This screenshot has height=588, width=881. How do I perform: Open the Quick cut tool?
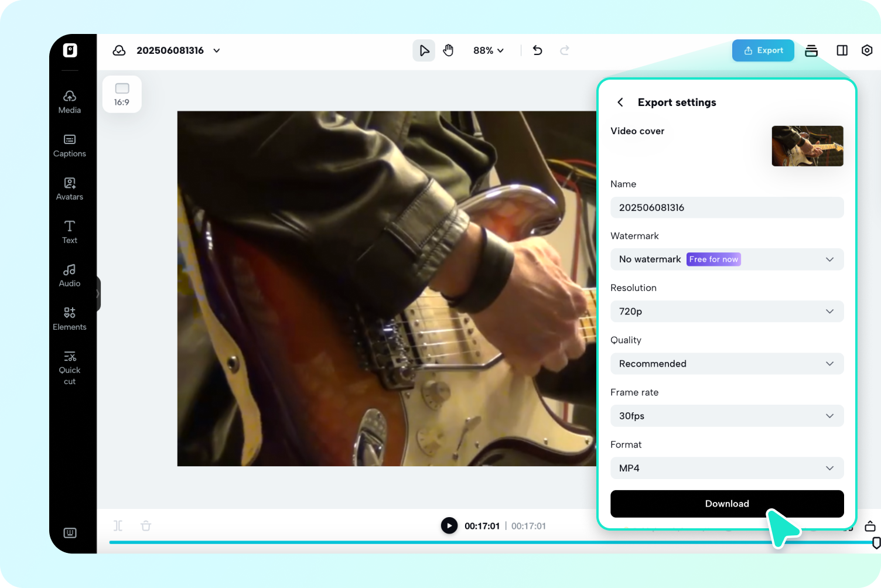tap(70, 368)
